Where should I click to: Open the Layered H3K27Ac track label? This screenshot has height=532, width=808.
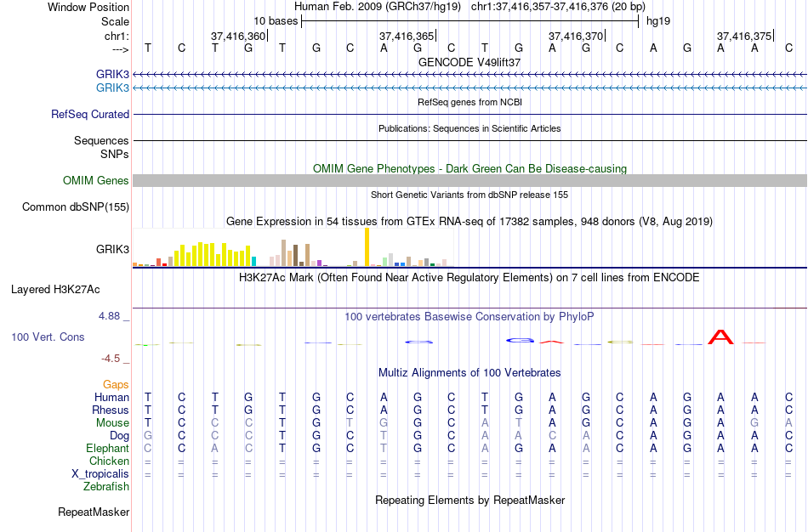55,290
